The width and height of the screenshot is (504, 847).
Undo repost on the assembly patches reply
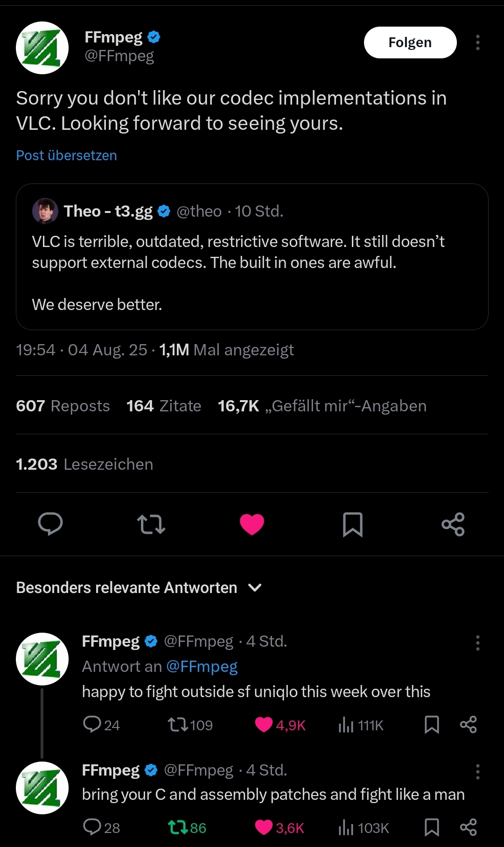pos(177,827)
